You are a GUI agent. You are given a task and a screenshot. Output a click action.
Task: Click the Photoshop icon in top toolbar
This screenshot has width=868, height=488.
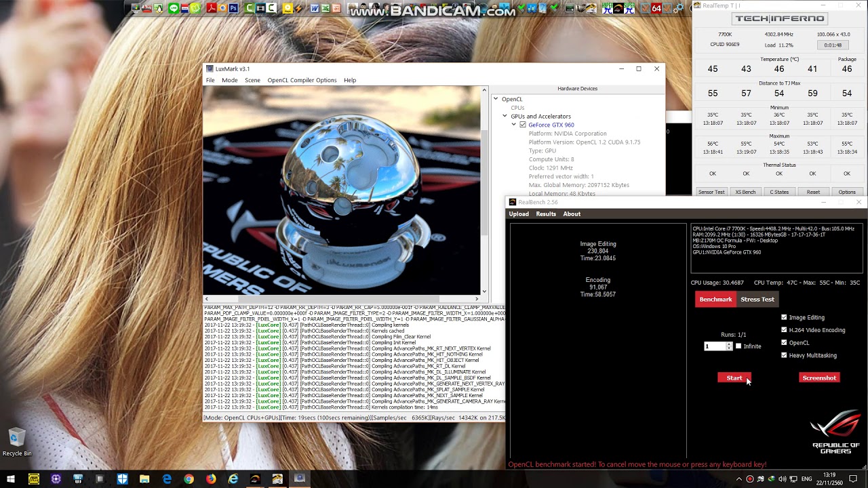coord(234,8)
